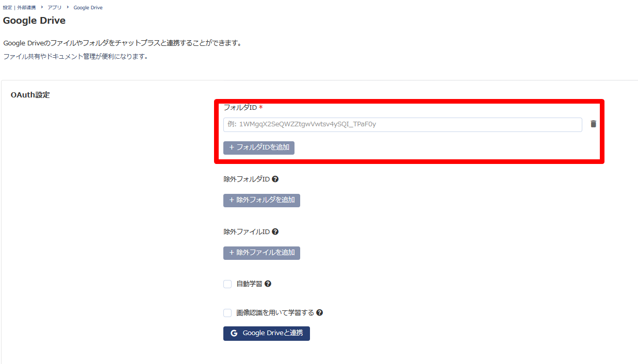Select the Google Drive breadcrumb item
The image size is (638, 364).
(x=88, y=8)
